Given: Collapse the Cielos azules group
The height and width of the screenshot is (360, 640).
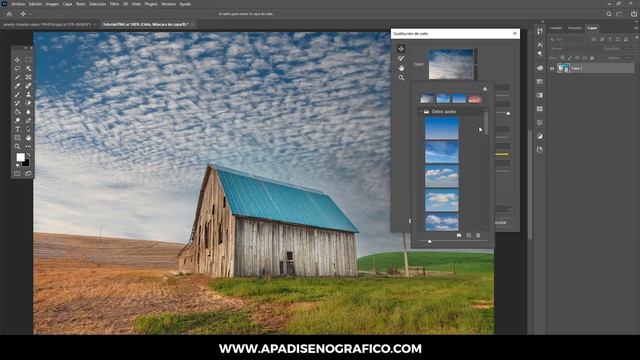Looking at the screenshot, I should (x=421, y=111).
